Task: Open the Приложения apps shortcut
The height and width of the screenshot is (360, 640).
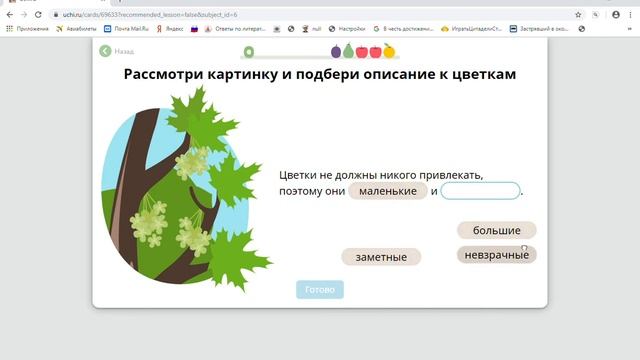Action: [x=27, y=29]
